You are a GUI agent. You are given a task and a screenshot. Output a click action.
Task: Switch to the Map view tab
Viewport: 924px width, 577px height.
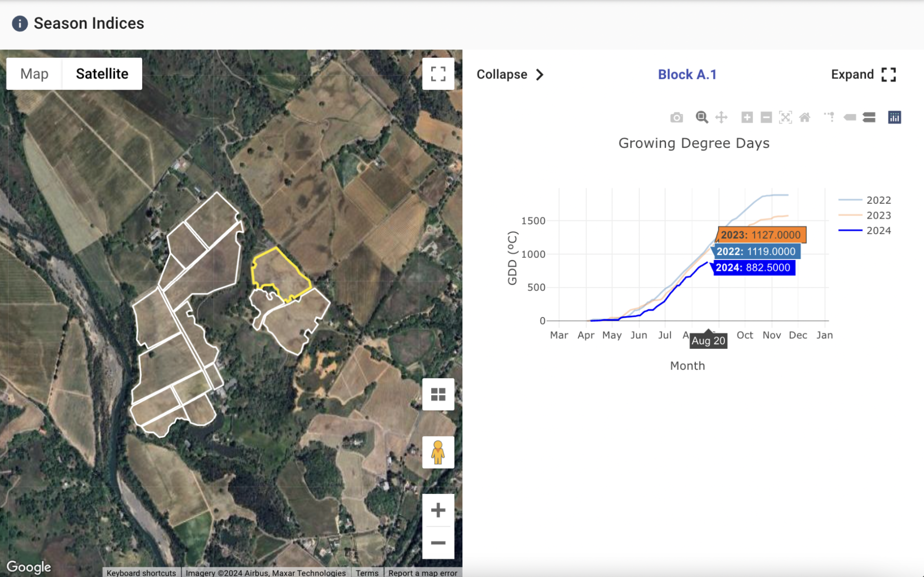(34, 74)
